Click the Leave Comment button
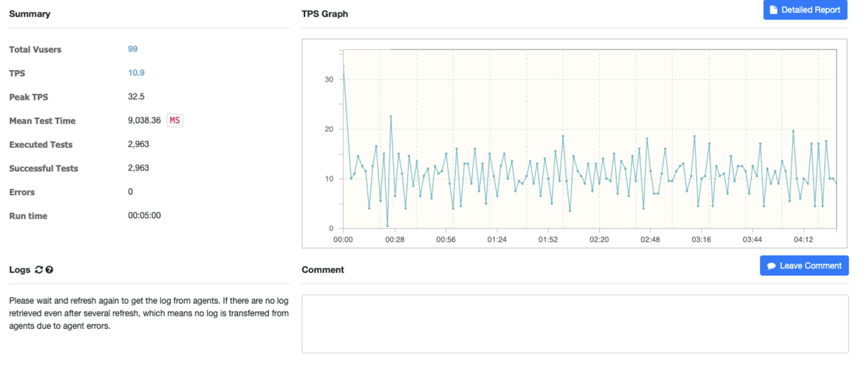868x367 pixels. (804, 266)
